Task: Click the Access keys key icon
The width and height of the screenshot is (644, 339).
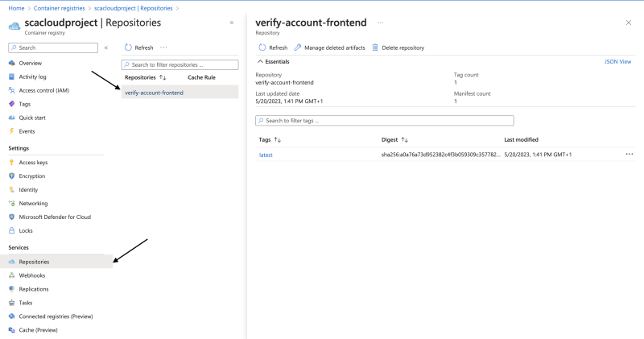Action: click(11, 163)
